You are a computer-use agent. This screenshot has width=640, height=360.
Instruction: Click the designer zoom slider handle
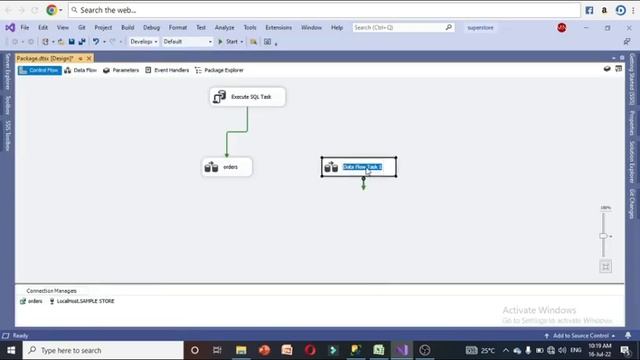[x=603, y=236]
